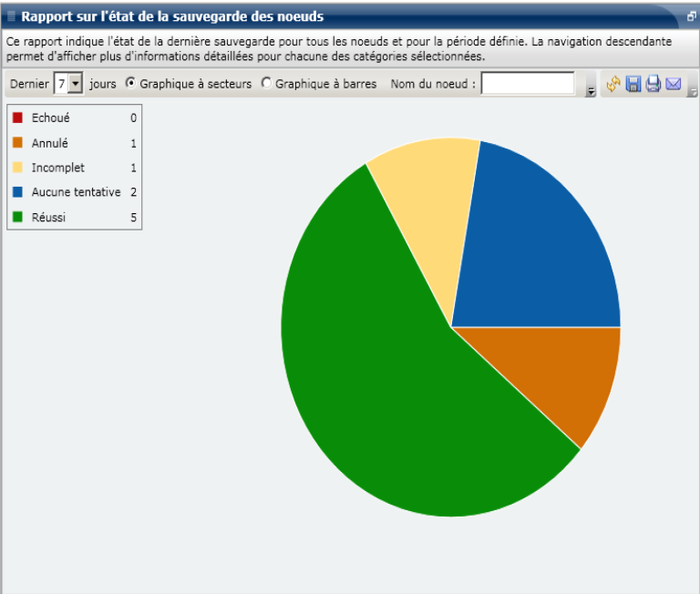Email the report via envelope icon
700x594 pixels.
coord(674,84)
